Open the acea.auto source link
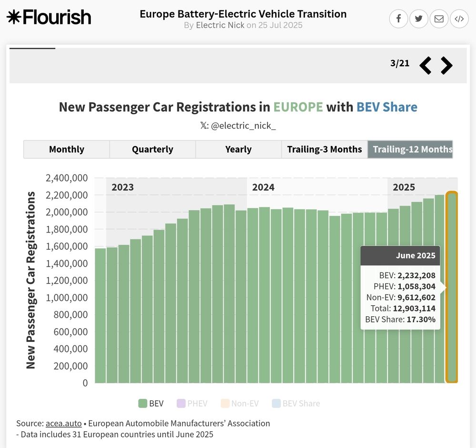This screenshot has height=448, width=476. tap(64, 423)
